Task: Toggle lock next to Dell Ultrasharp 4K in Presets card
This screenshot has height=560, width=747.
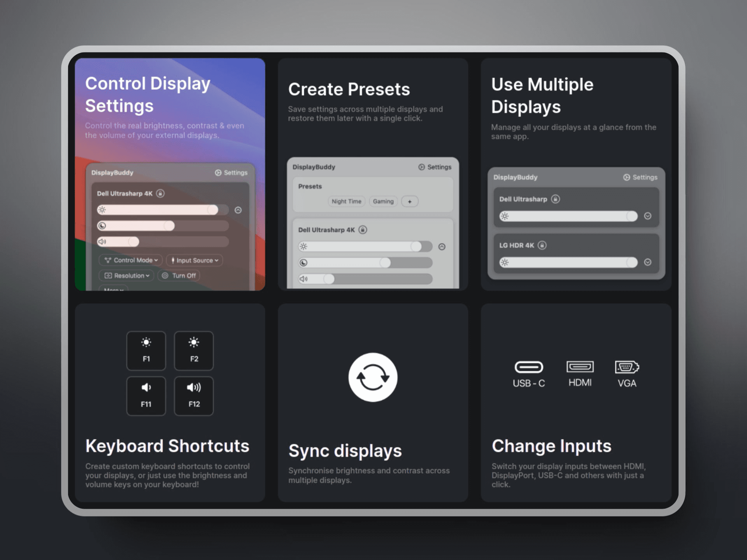Action: 363,229
